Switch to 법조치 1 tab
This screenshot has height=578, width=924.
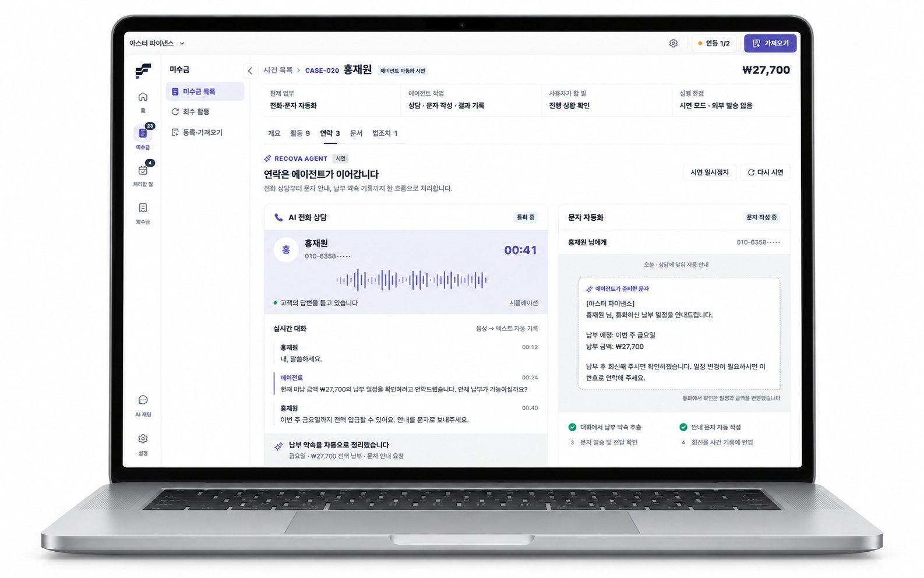[385, 133]
